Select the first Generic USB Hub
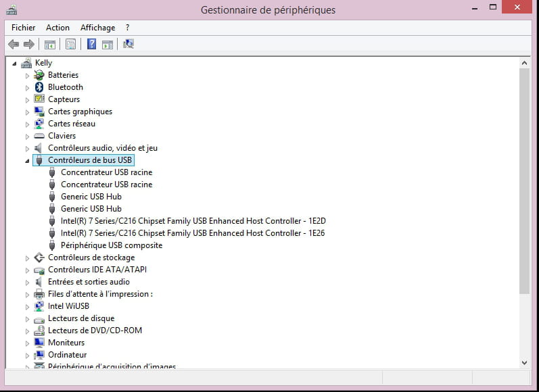 coord(91,197)
